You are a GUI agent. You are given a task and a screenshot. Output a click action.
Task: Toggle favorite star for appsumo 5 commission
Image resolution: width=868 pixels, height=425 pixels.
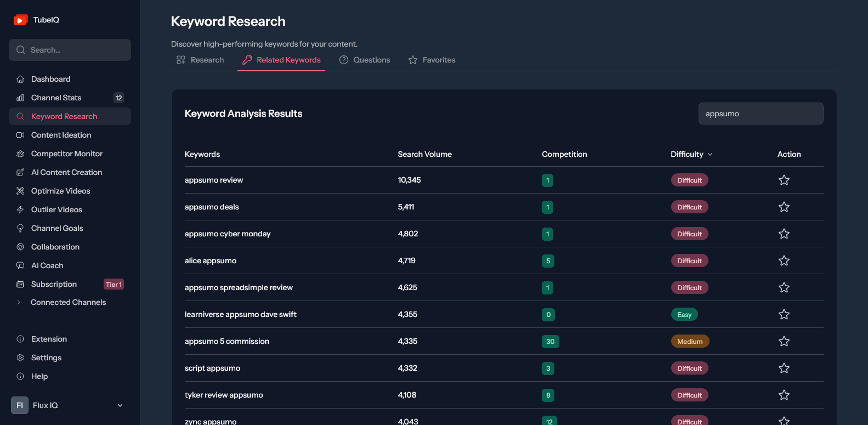tap(784, 341)
